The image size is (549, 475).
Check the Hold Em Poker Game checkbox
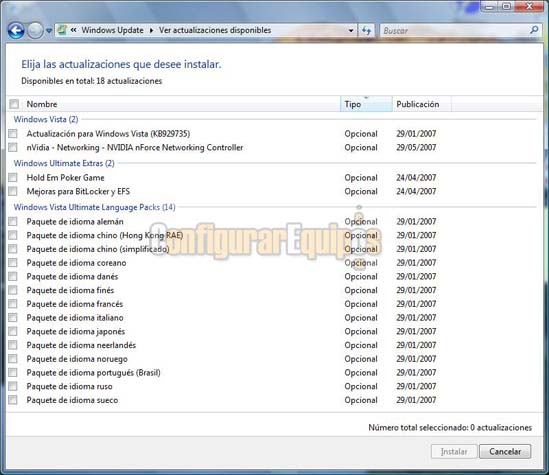(13, 177)
